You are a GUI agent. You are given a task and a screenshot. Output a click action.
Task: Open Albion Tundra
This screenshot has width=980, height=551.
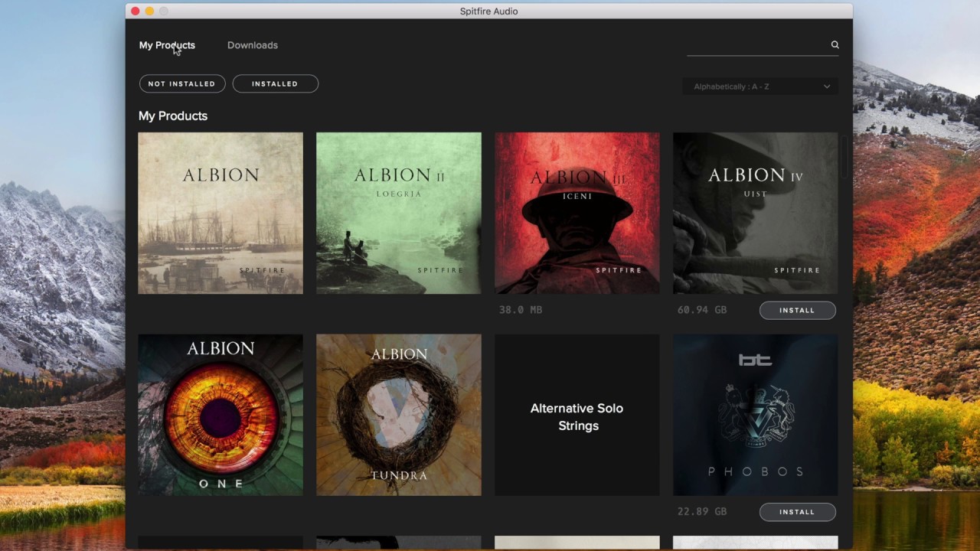[x=398, y=415]
